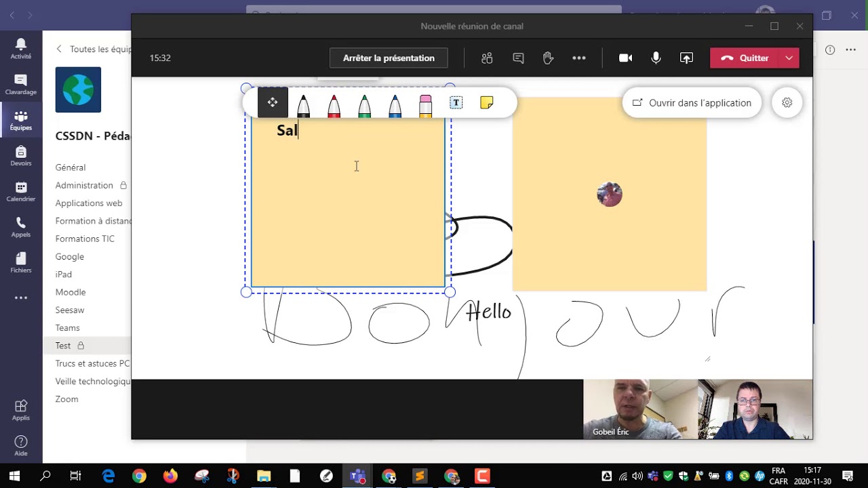The width and height of the screenshot is (868, 488).
Task: Open Camtasia from taskbar
Action: click(482, 476)
